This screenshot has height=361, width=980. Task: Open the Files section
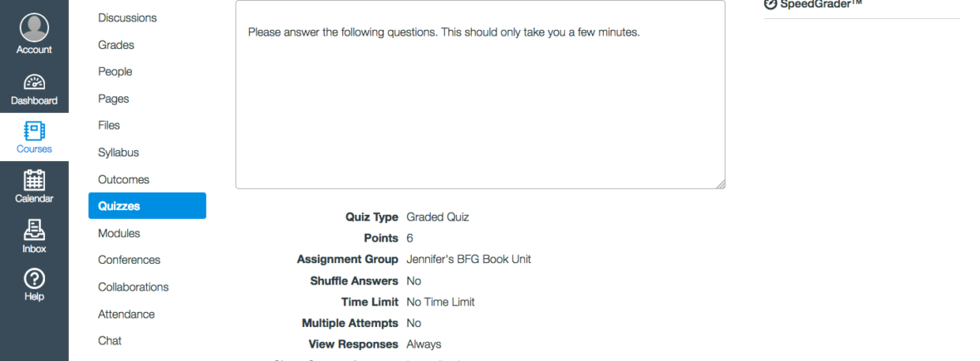pyautogui.click(x=109, y=125)
